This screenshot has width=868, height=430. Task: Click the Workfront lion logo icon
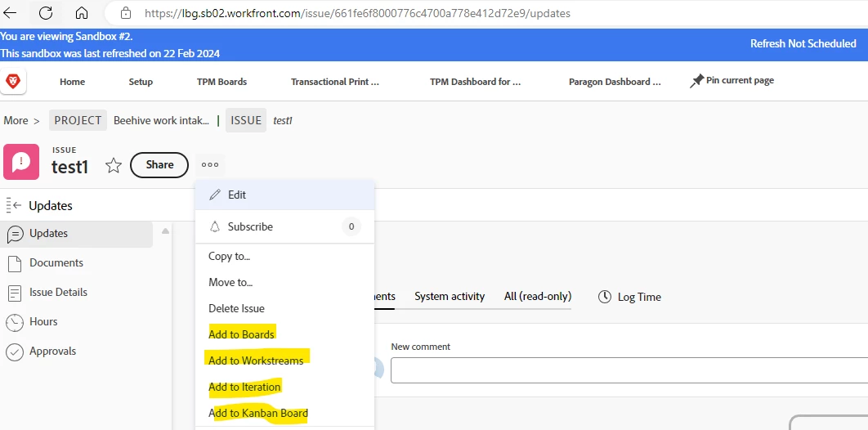coord(13,82)
